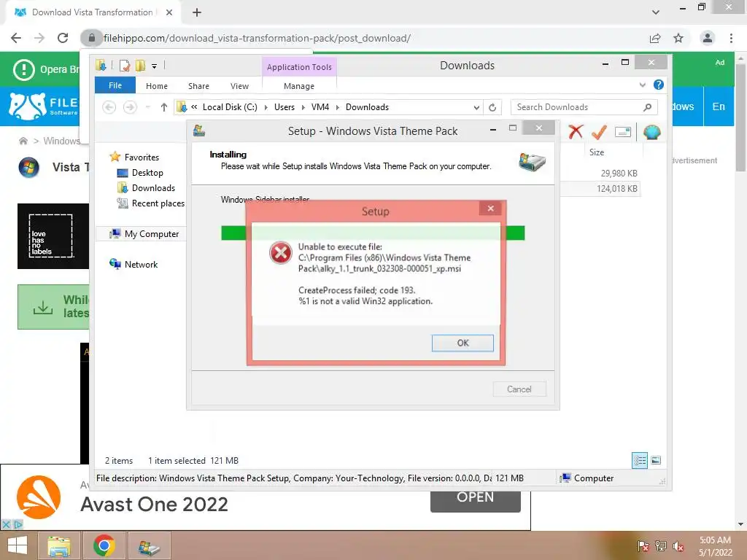Cancel the Windows Vista Theme Pack installation
The image size is (747, 560).
[519, 389]
